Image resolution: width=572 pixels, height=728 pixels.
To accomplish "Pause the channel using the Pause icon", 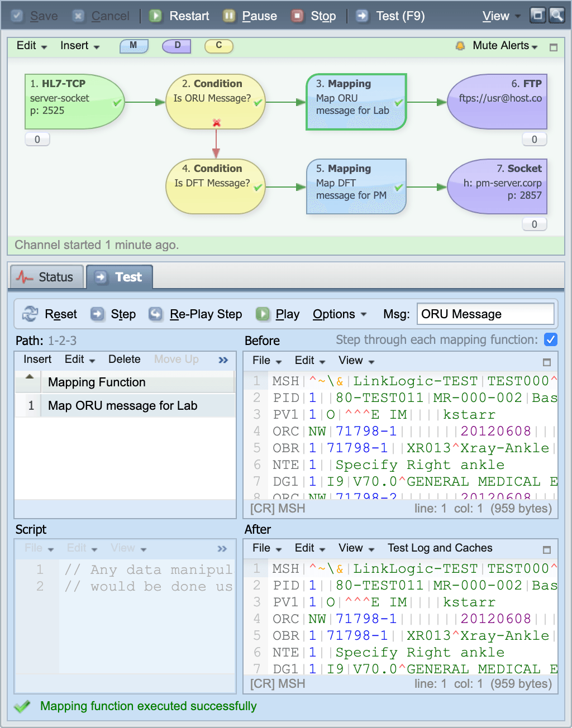I will pos(229,16).
